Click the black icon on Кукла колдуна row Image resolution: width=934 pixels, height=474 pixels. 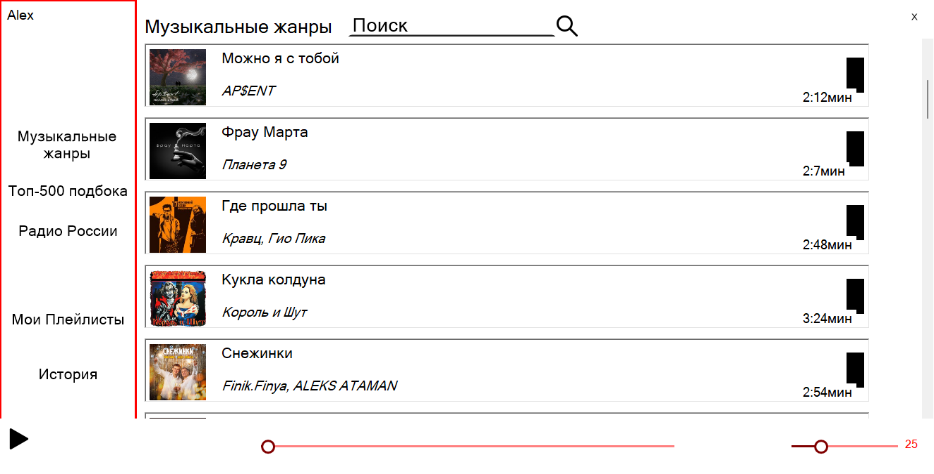click(855, 297)
